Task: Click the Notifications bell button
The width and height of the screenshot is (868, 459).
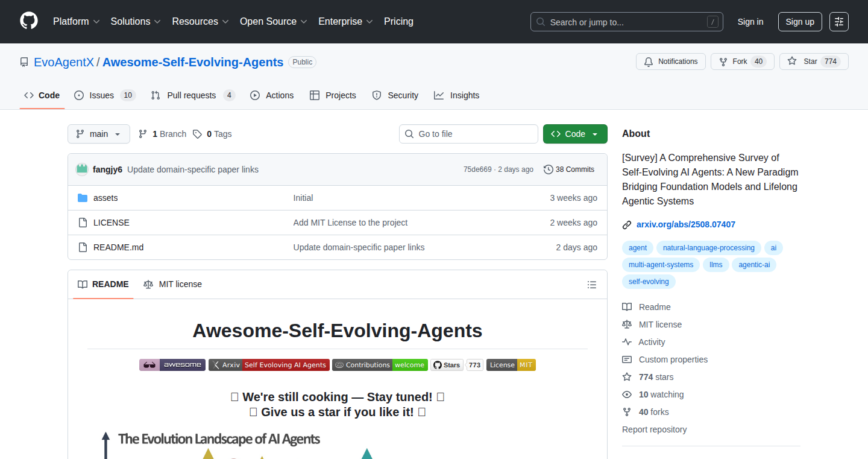Action: (671, 62)
